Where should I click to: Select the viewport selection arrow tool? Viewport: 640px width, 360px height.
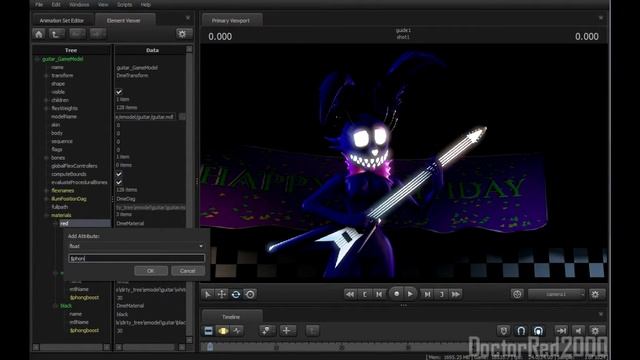(x=208, y=294)
